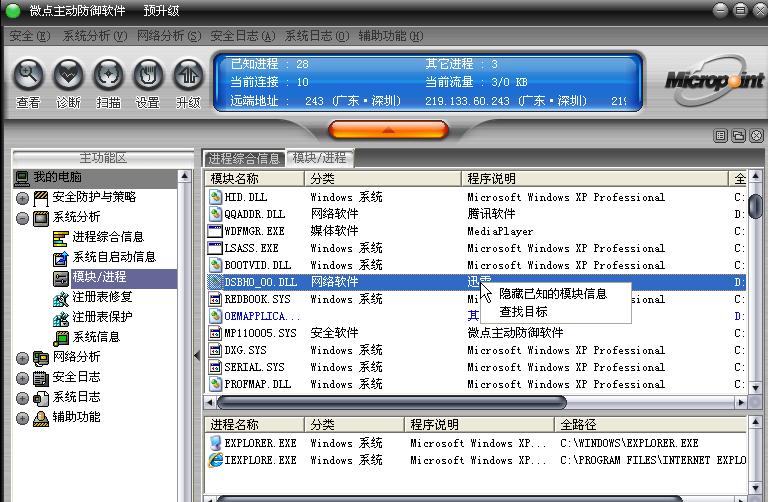
Task: Click the 系统信息 tree icon
Action: point(61,338)
